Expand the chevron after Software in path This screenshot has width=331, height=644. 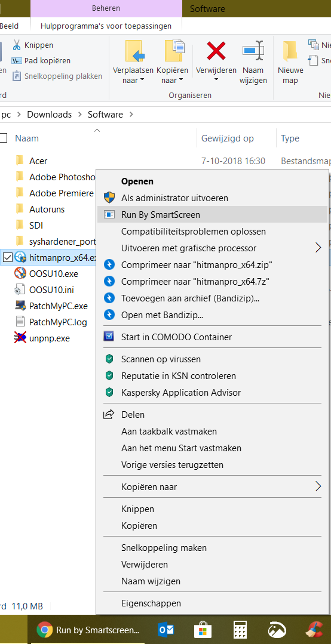[x=131, y=115]
